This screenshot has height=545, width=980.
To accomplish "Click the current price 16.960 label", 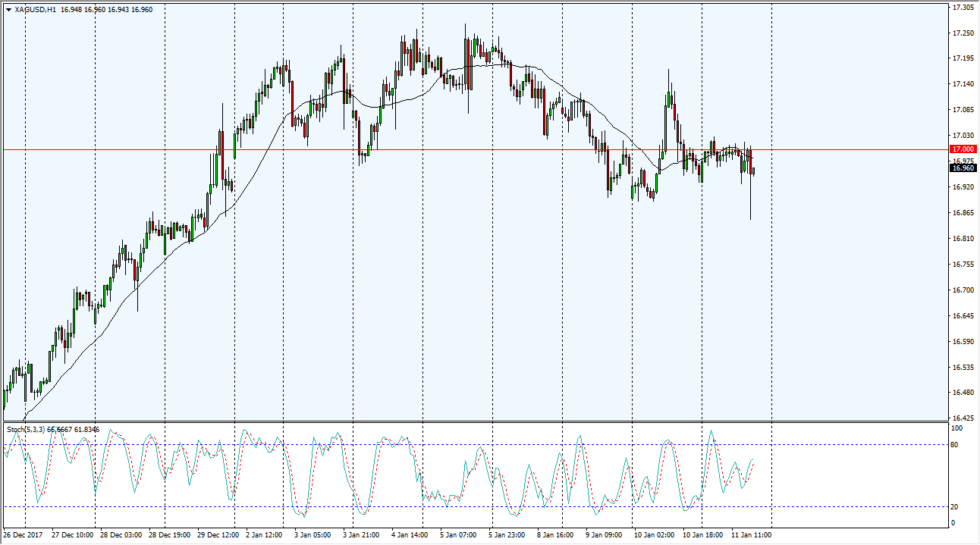I will pyautogui.click(x=963, y=168).
